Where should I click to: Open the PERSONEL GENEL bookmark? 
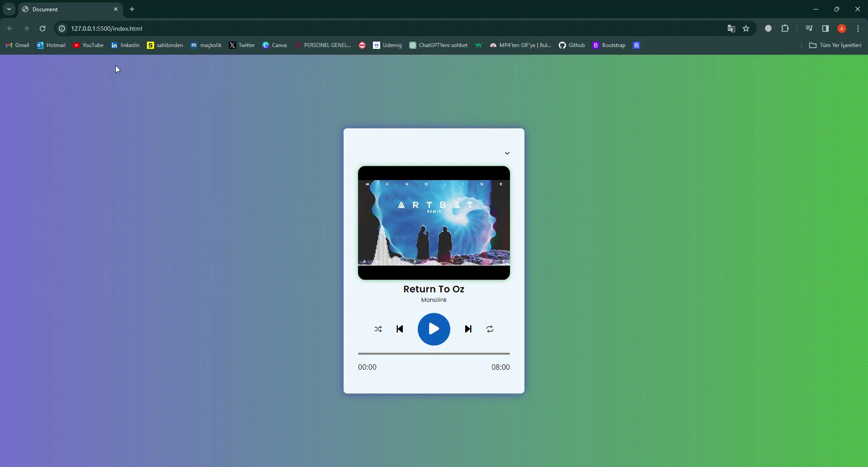(x=323, y=45)
